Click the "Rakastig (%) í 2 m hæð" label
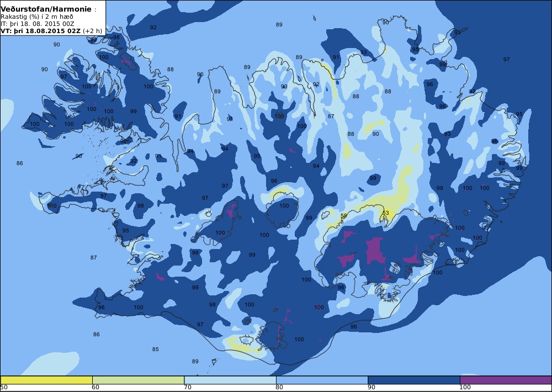552x392 pixels. coord(37,17)
